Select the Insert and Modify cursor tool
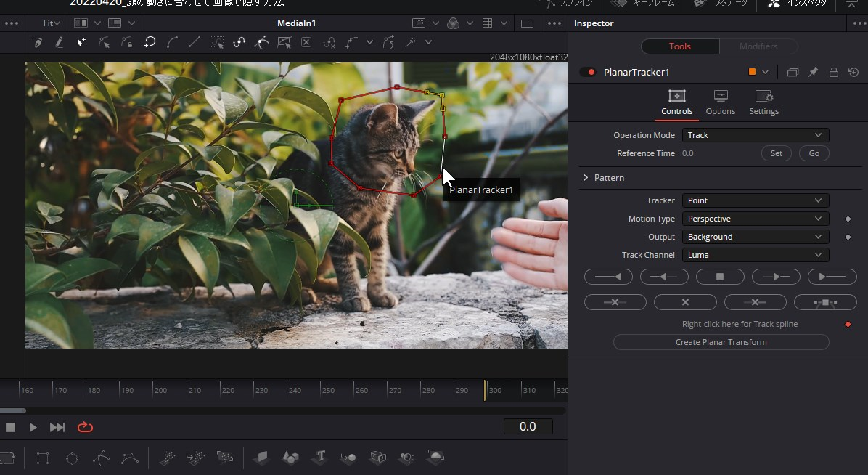The image size is (868, 475). 81,42
